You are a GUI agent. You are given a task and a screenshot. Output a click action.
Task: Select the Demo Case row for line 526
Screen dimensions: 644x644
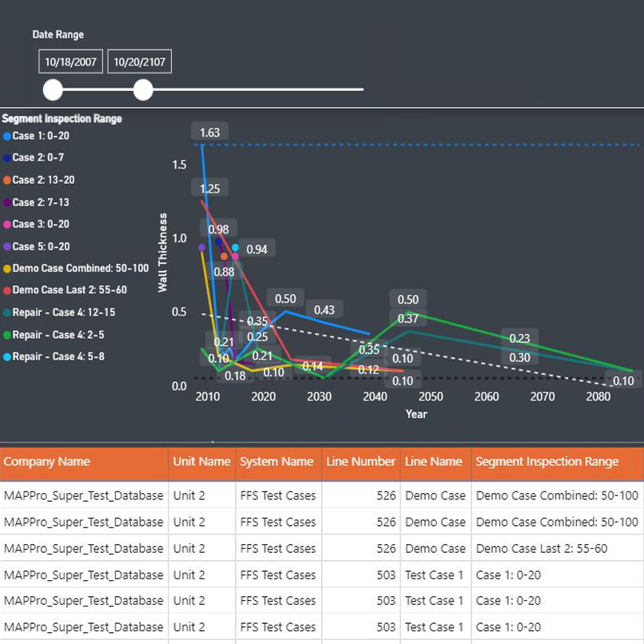(x=320, y=495)
